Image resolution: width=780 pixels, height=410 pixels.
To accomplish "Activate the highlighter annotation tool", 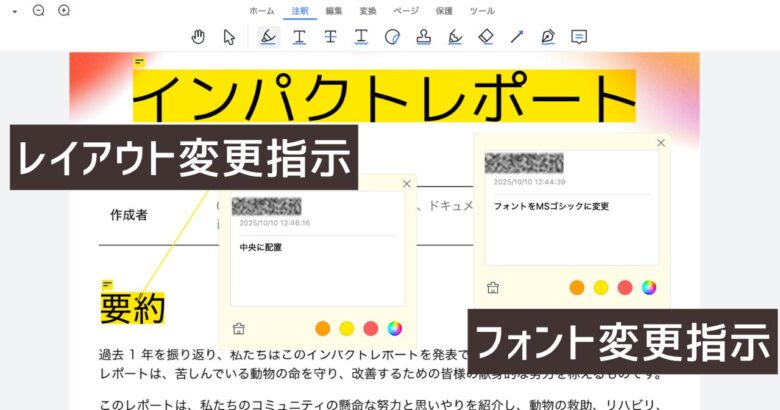I will 267,37.
